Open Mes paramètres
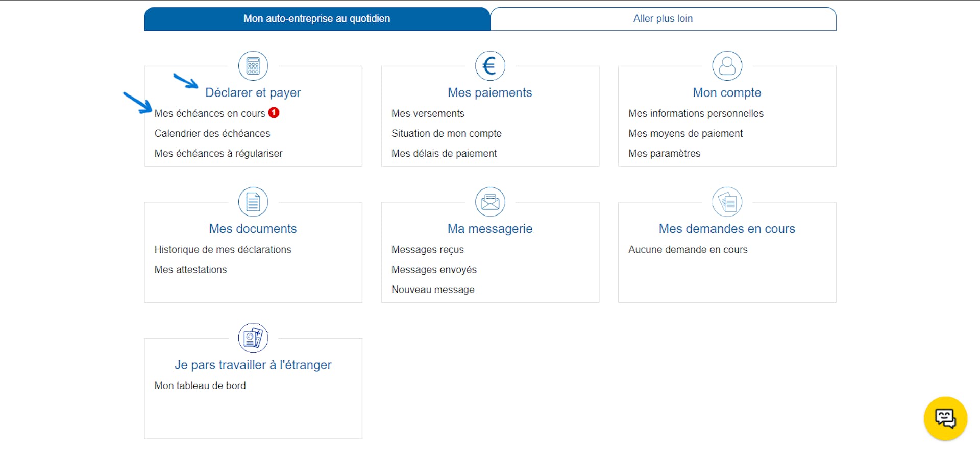This screenshot has height=454, width=980. pos(665,153)
